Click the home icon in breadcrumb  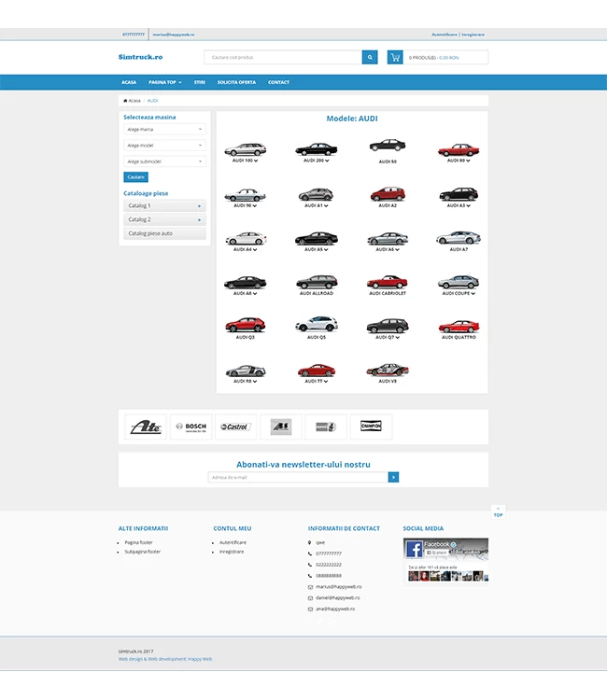(125, 101)
